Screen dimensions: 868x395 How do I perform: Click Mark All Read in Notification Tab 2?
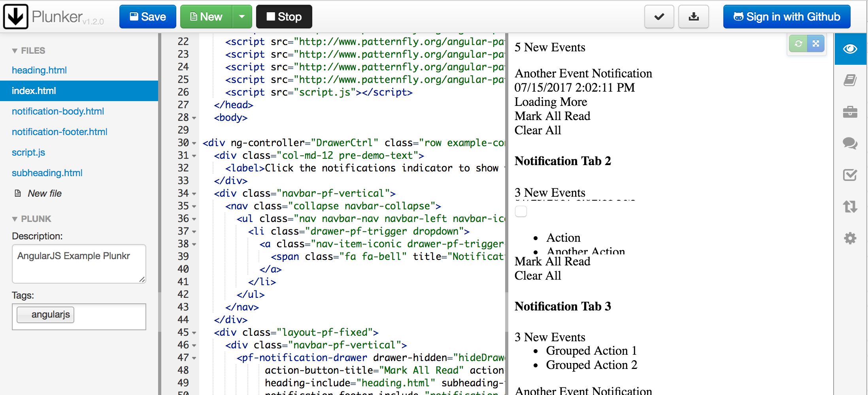(552, 261)
